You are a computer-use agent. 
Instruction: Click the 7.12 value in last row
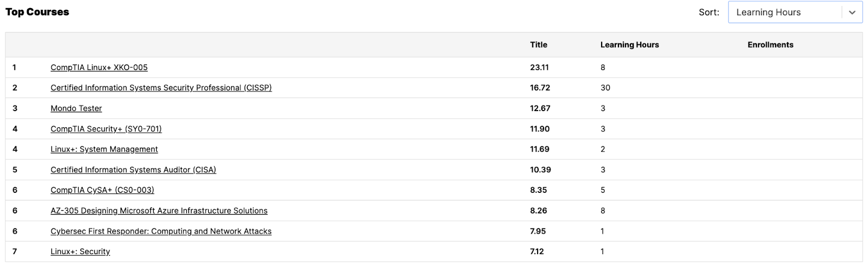pos(537,252)
